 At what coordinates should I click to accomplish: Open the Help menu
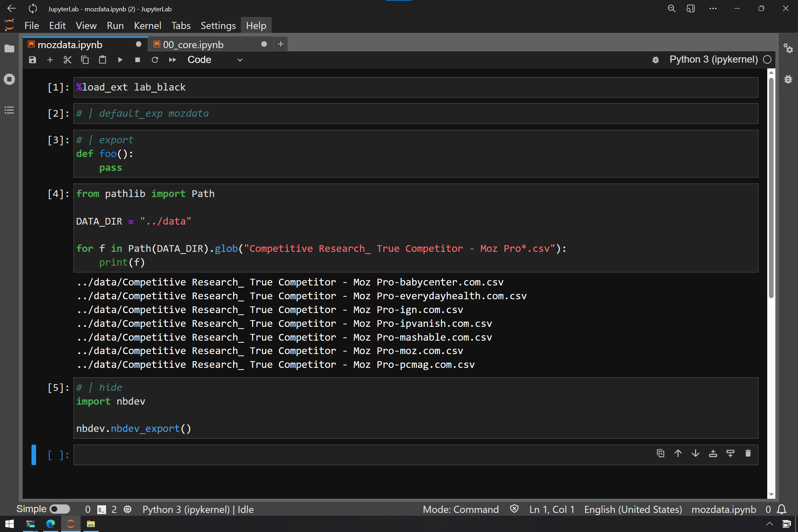256,25
